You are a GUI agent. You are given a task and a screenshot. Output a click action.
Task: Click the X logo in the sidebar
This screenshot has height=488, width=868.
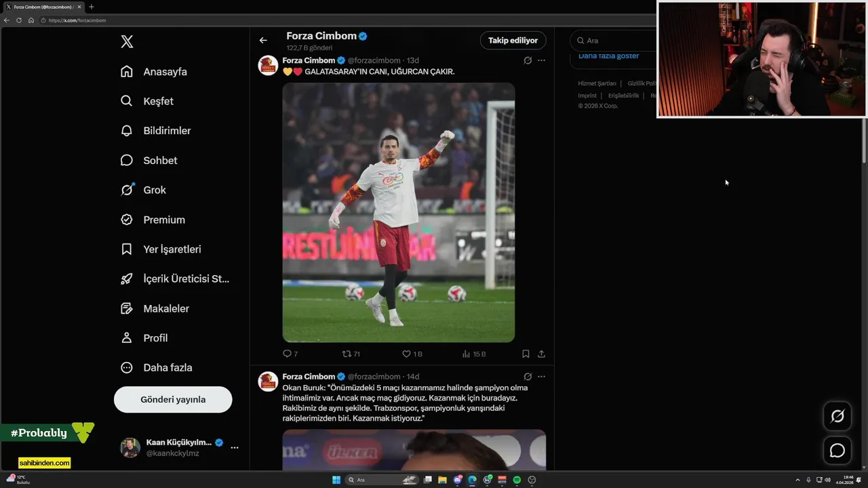127,41
